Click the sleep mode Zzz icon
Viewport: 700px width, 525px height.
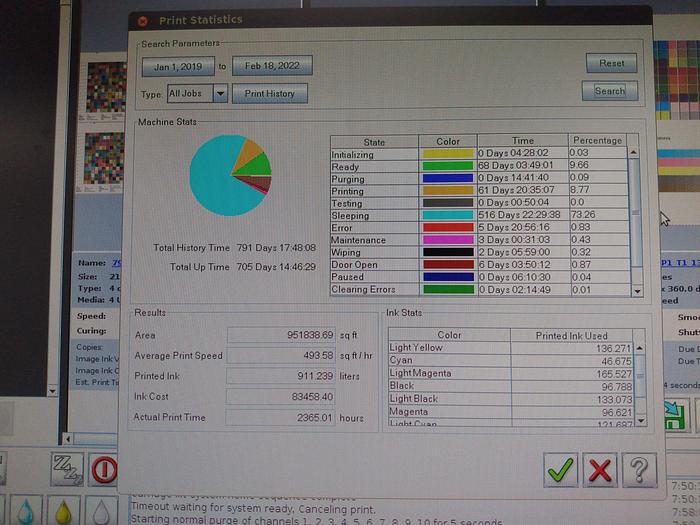click(x=67, y=468)
